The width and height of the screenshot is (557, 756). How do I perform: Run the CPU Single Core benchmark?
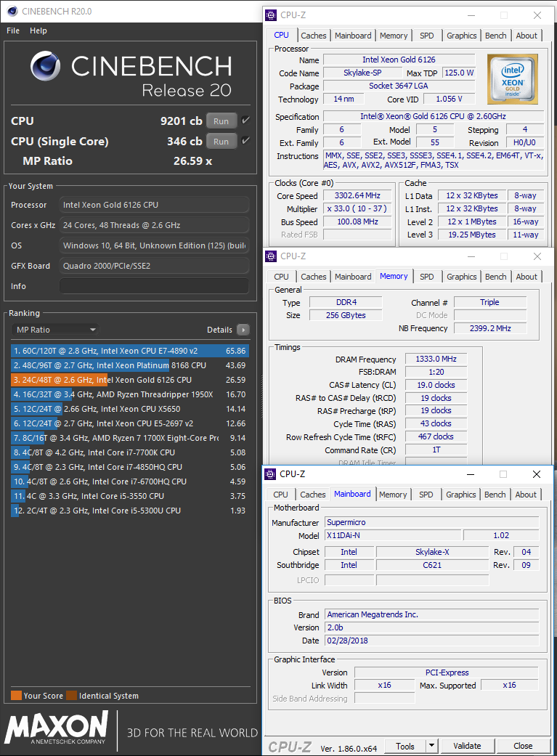[221, 142]
